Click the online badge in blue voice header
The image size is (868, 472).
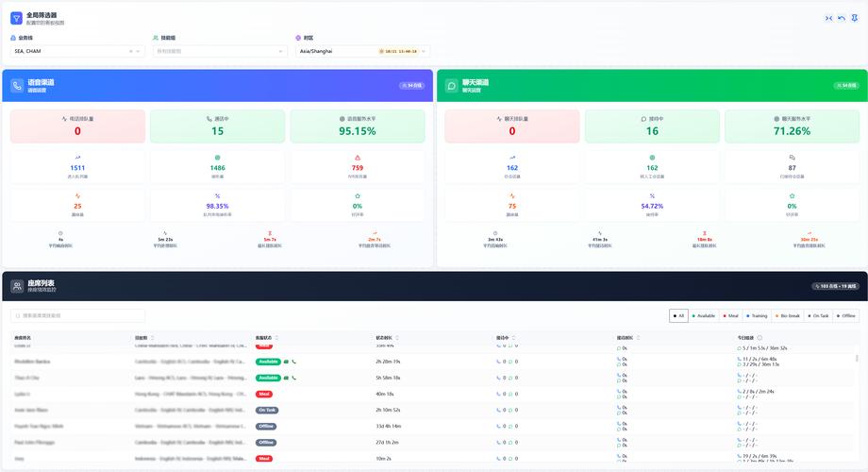point(412,85)
